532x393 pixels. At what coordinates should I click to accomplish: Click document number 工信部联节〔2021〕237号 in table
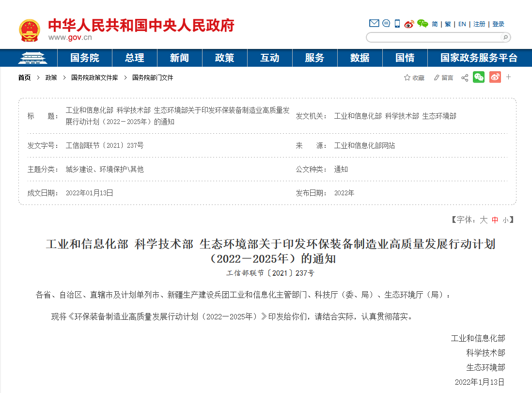pyautogui.click(x=105, y=145)
